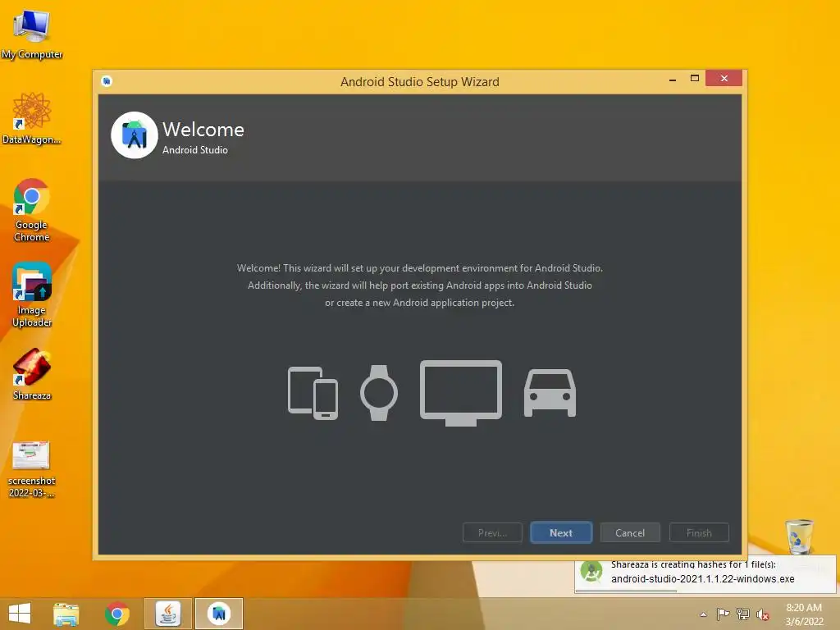Click the disabled Previous button
The width and height of the screenshot is (840, 630).
492,532
